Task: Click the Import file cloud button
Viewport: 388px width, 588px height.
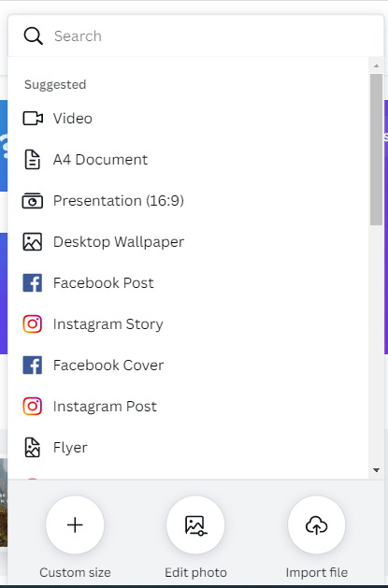Action: pyautogui.click(x=316, y=524)
